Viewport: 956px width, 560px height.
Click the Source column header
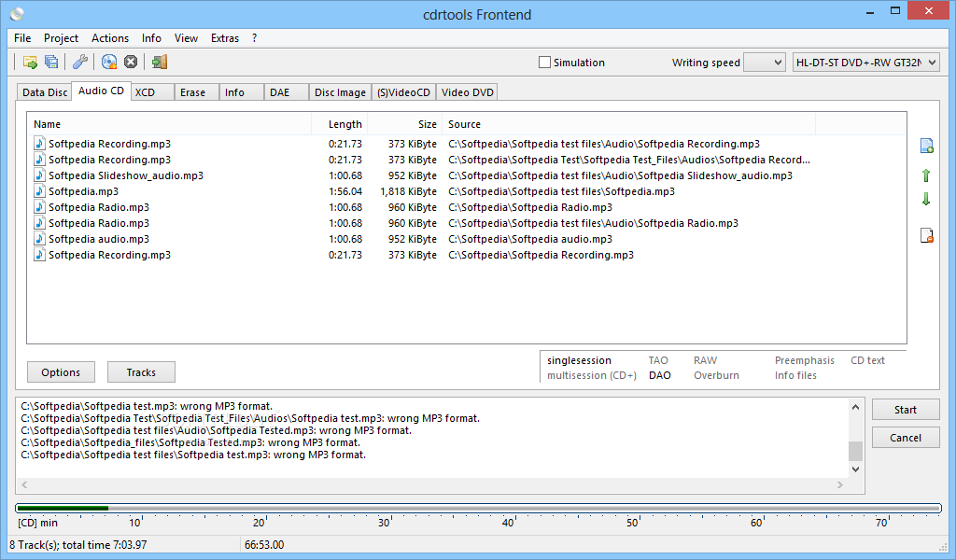point(628,124)
